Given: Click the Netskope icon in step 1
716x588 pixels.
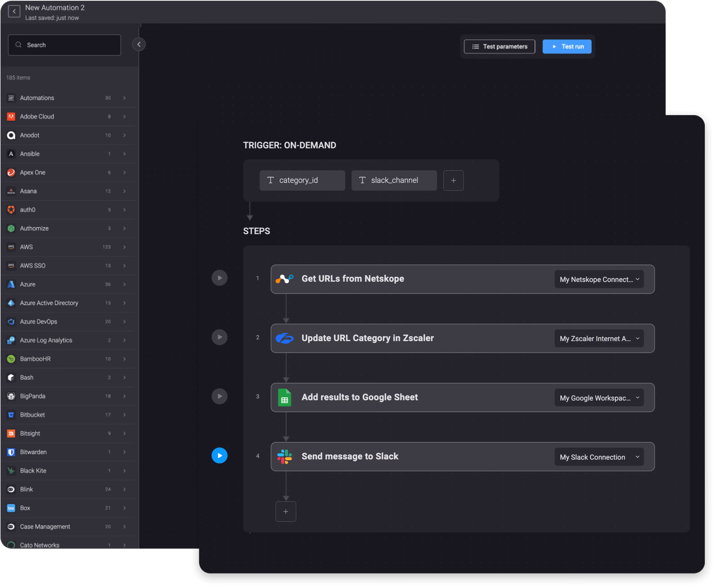Looking at the screenshot, I should pos(285,279).
